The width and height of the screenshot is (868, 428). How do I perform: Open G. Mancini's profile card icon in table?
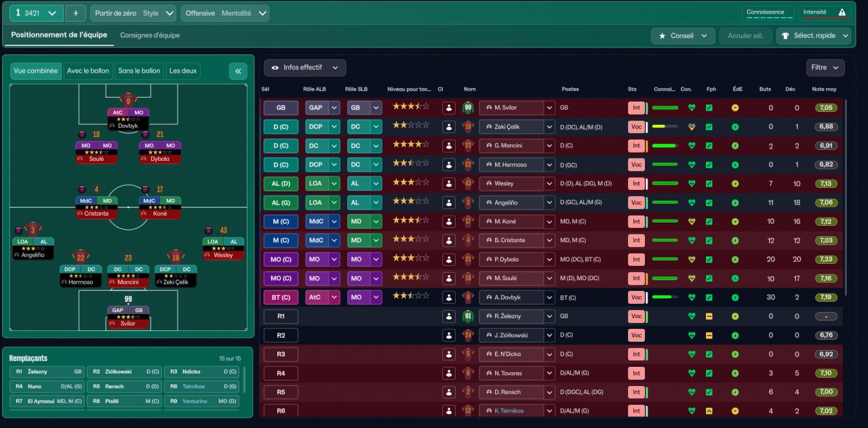click(x=448, y=146)
